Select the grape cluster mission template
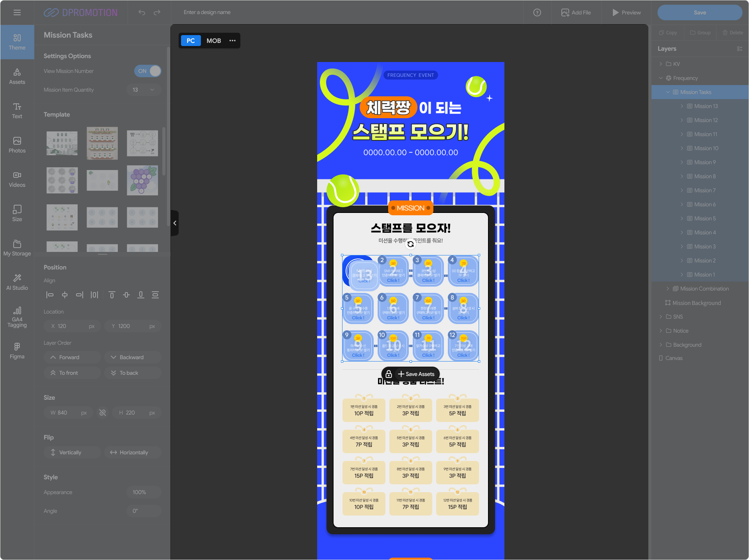The image size is (749, 560). (x=142, y=181)
